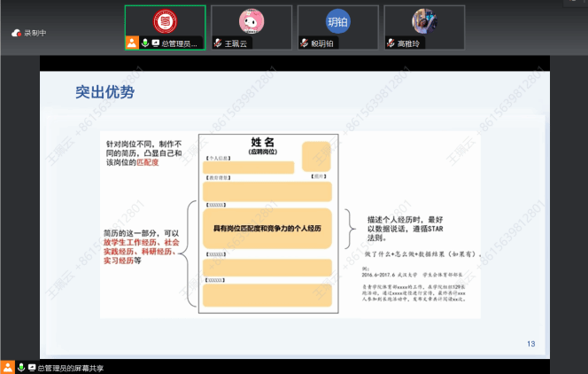Image resolution: width=588 pixels, height=374 pixels.
Task: Click bottom-left green microphone icon
Action: coord(19,367)
